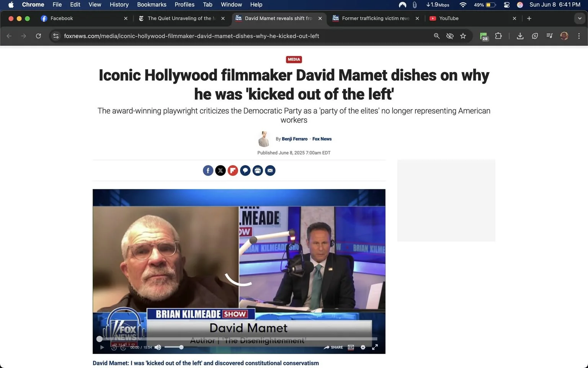The width and height of the screenshot is (588, 368).
Task: Mute the video volume speaker
Action: click(x=158, y=347)
